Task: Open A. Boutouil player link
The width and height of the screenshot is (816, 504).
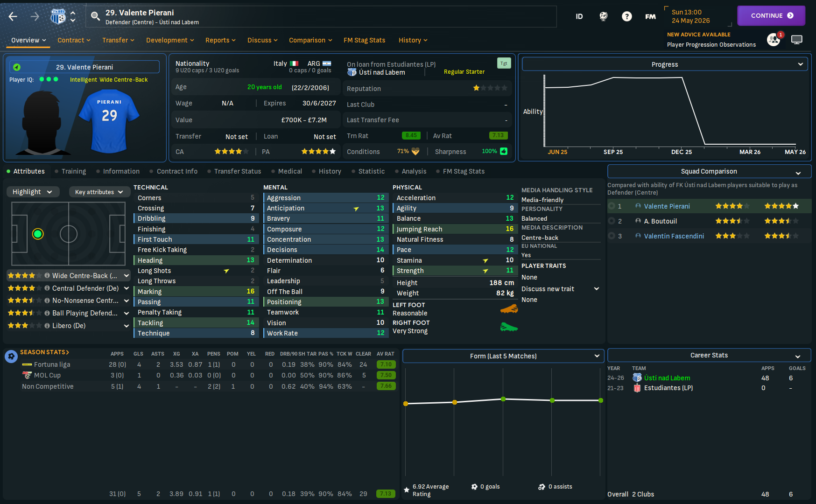Action: point(660,221)
